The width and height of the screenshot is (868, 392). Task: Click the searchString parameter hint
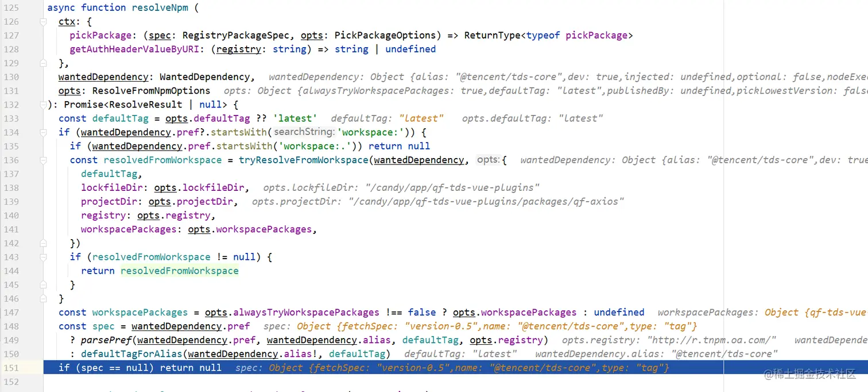click(x=303, y=132)
